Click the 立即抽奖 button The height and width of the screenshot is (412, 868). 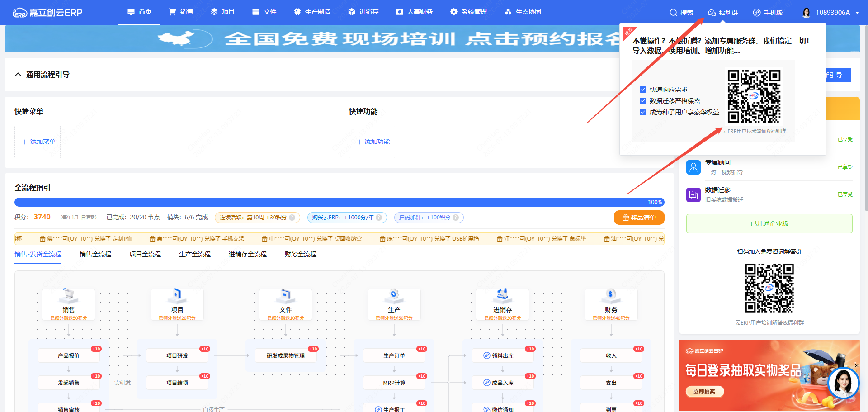(704, 392)
